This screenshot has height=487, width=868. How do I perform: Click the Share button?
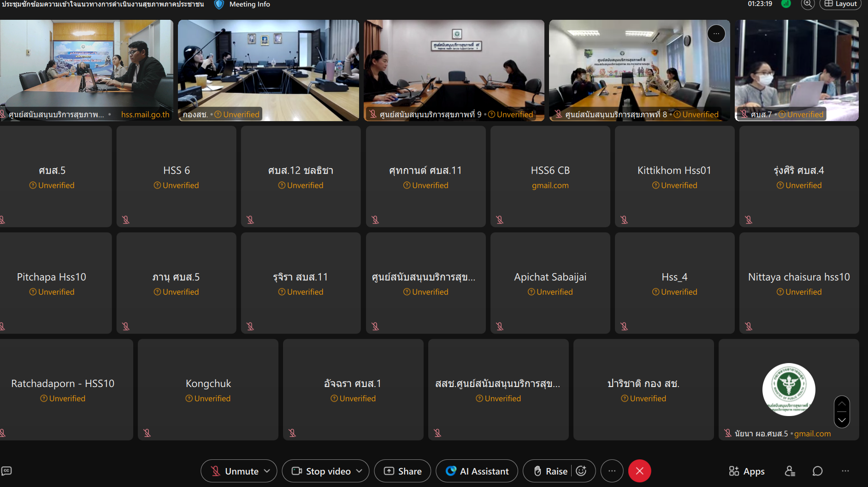click(x=402, y=471)
